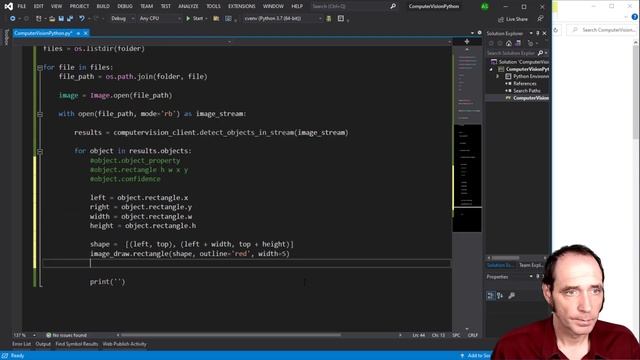The width and height of the screenshot is (640, 360).
Task: Click the Solution Explorer pending changes filter icon
Action: tap(530, 43)
